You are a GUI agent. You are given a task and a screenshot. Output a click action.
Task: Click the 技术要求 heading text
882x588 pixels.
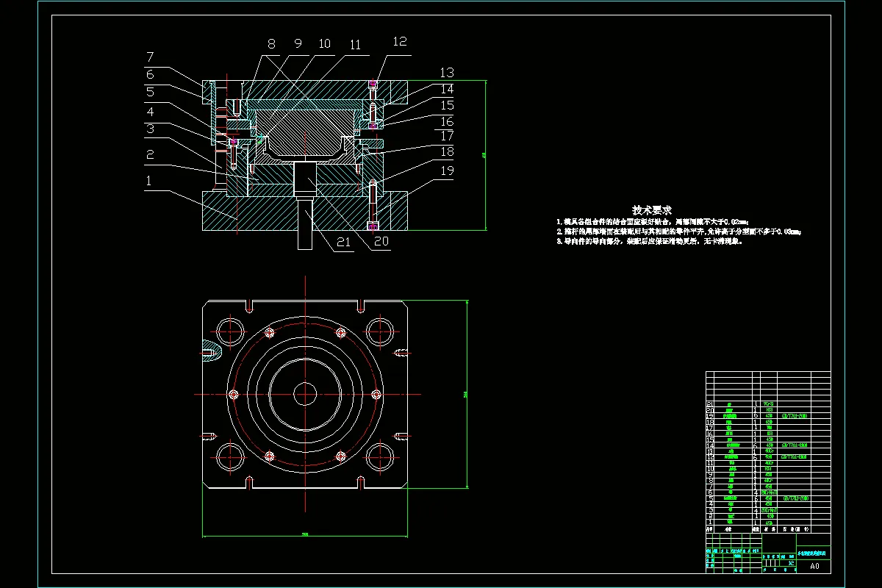click(x=652, y=210)
